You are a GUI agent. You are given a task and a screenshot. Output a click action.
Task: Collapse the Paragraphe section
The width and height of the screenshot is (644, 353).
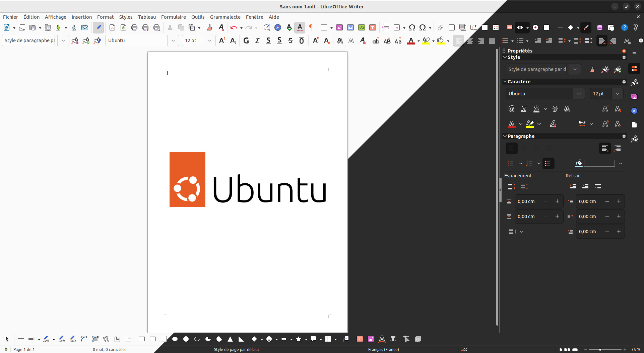click(x=505, y=136)
